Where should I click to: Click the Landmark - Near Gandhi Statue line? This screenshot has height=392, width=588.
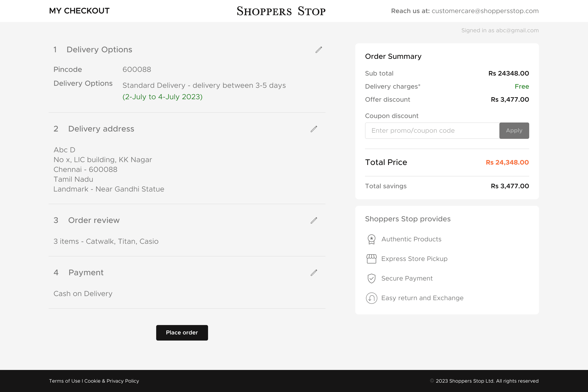109,189
